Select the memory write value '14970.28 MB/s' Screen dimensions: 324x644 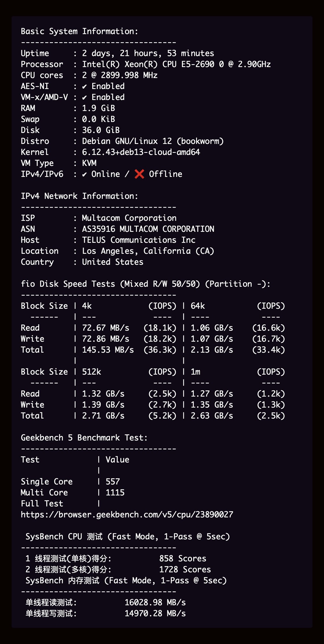(x=155, y=613)
